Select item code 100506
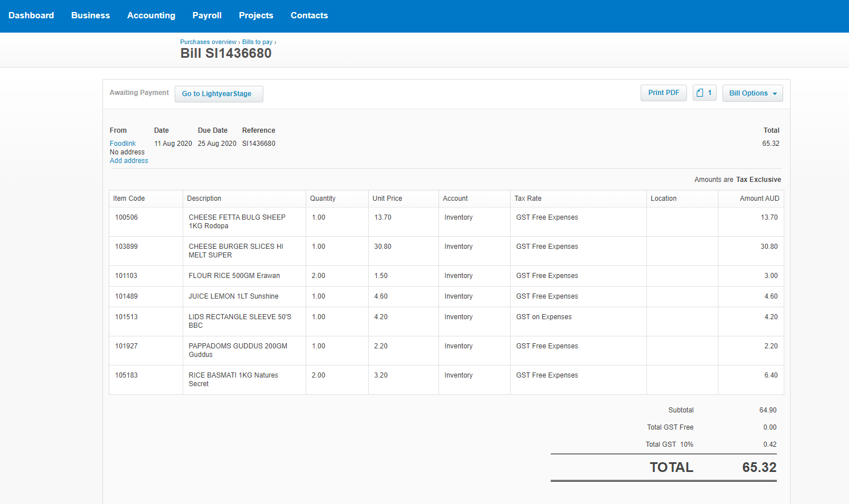The height and width of the screenshot is (504, 849). [x=127, y=217]
